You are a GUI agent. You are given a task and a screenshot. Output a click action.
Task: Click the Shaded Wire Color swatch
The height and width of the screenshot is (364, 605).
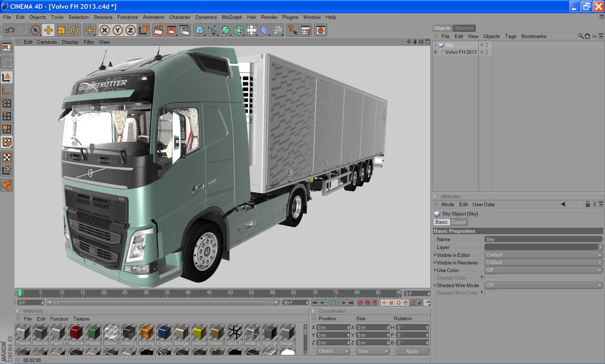[490, 293]
